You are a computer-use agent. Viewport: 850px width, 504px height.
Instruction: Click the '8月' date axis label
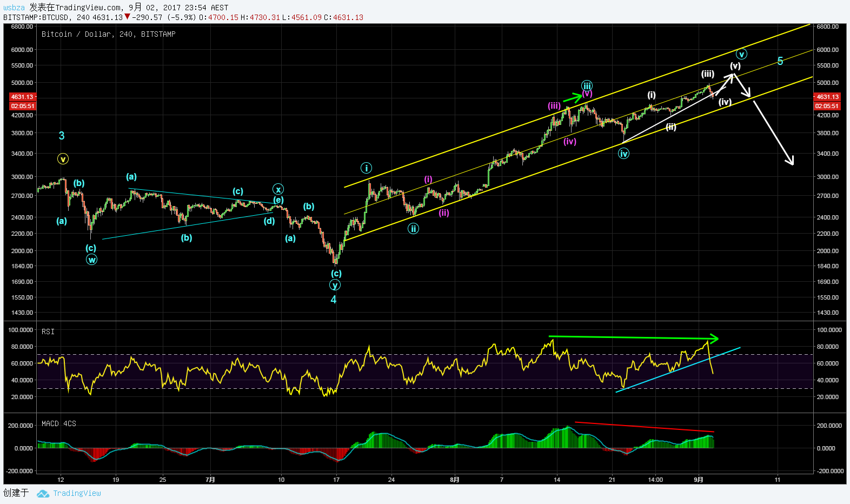click(455, 479)
